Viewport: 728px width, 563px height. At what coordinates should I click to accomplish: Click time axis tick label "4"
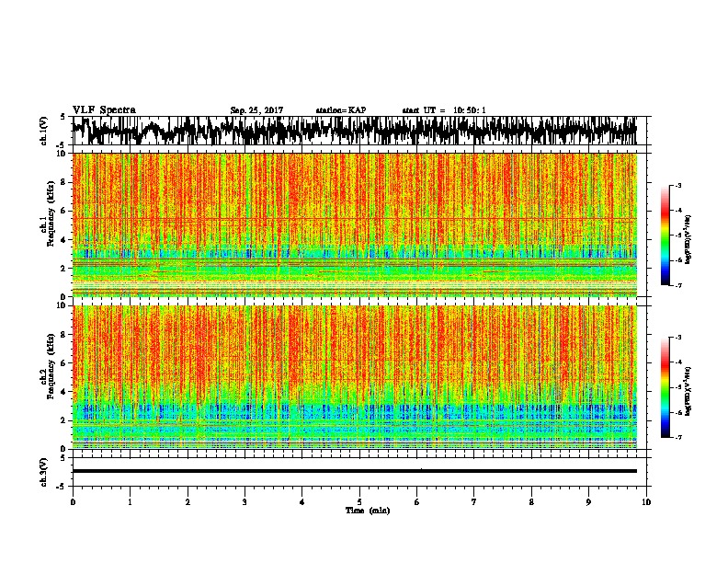302,502
